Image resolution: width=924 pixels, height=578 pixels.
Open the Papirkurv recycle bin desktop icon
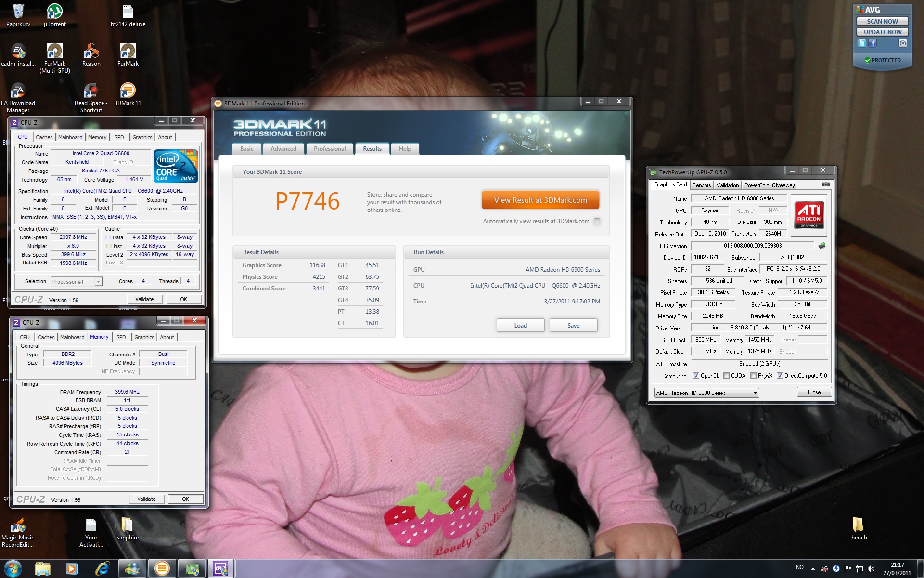pos(18,15)
